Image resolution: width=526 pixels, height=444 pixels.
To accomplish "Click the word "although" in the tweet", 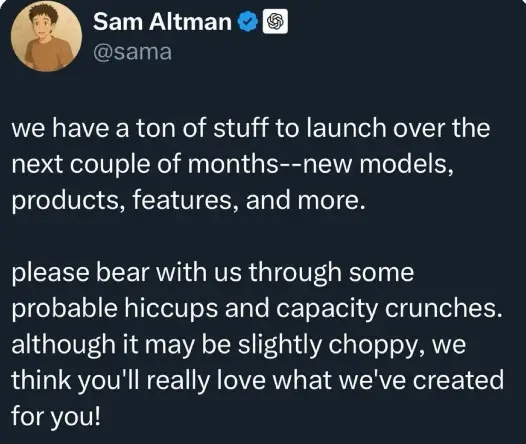I will tap(63, 345).
